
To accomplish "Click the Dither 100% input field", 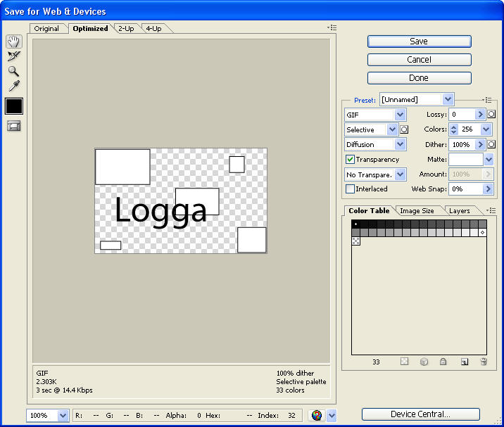I will 462,144.
